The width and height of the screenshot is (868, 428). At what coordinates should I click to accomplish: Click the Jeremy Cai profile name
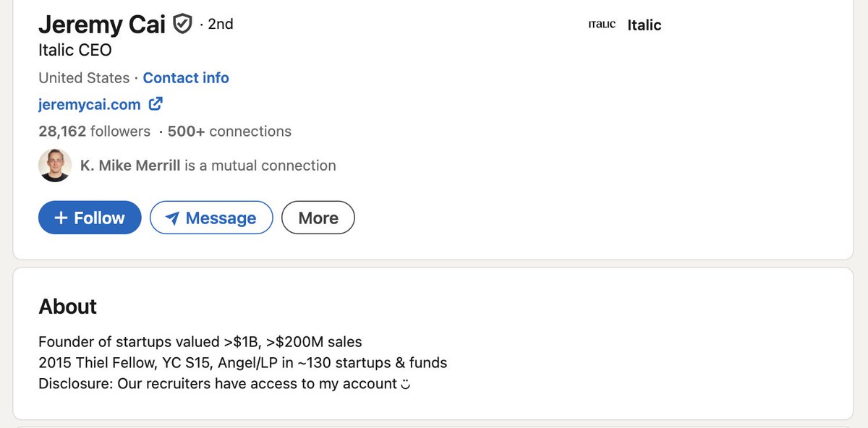(x=102, y=24)
